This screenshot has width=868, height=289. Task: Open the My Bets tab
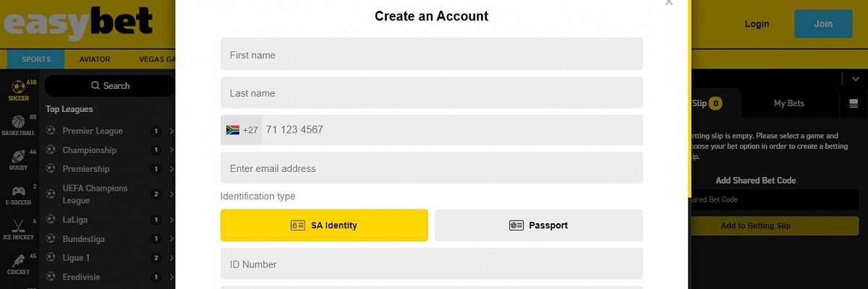788,103
